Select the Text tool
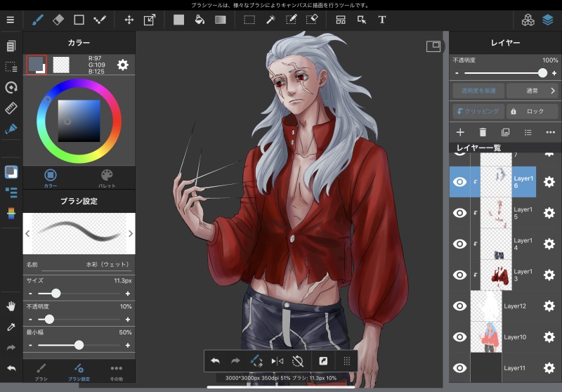This screenshot has height=392, width=562. (x=382, y=20)
